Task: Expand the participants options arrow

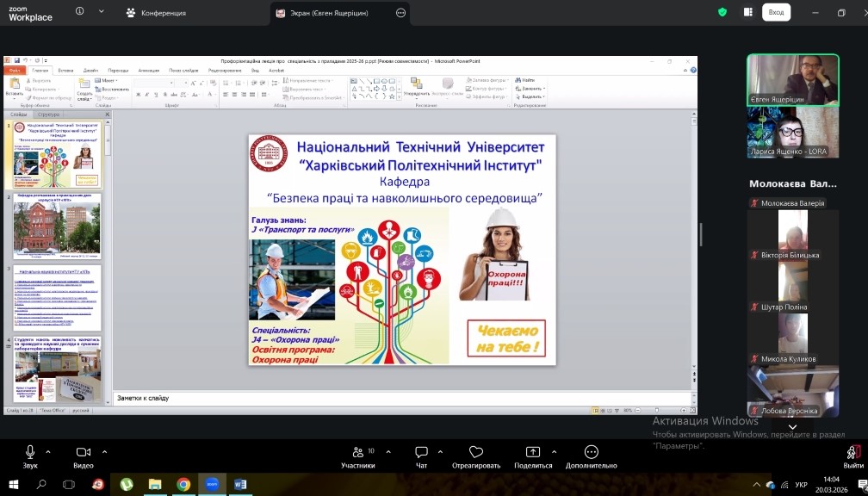Action: [387, 451]
